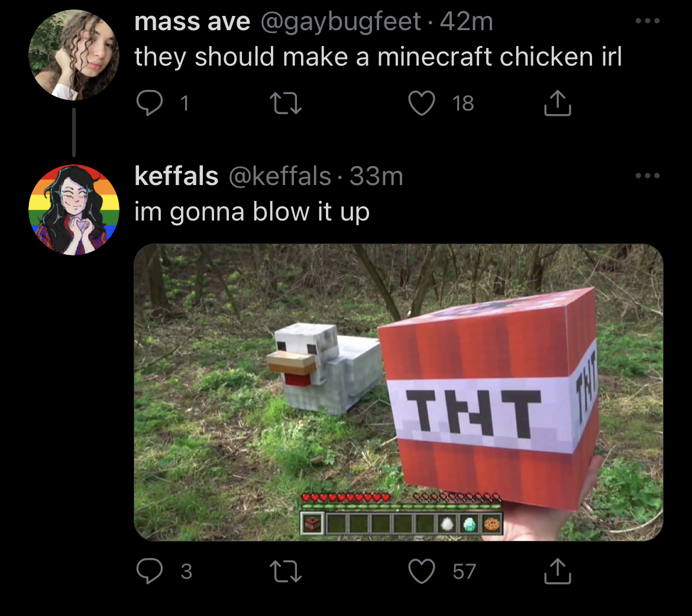Share keffals' tweet
The image size is (692, 616).
click(x=557, y=571)
